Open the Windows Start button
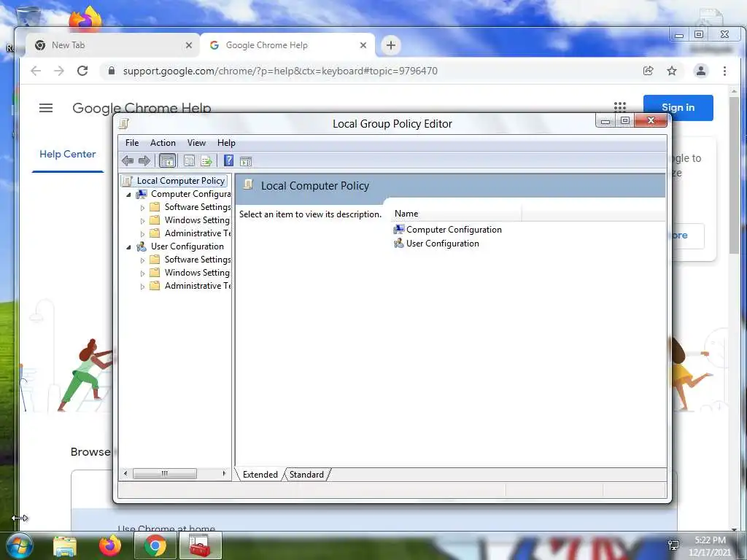Screen dimensions: 747x560 coord(20,545)
